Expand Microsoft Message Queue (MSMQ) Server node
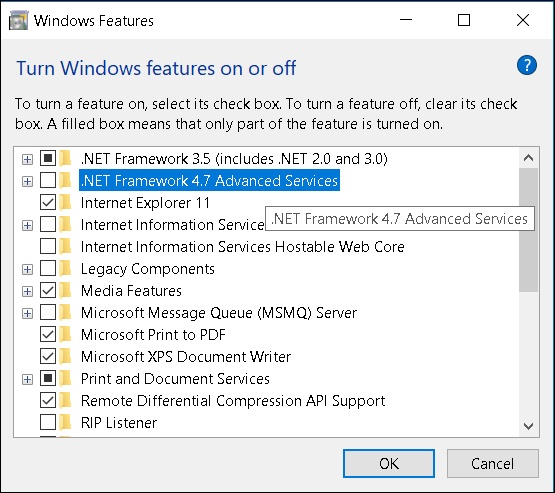This screenshot has height=493, width=555. click(27, 313)
